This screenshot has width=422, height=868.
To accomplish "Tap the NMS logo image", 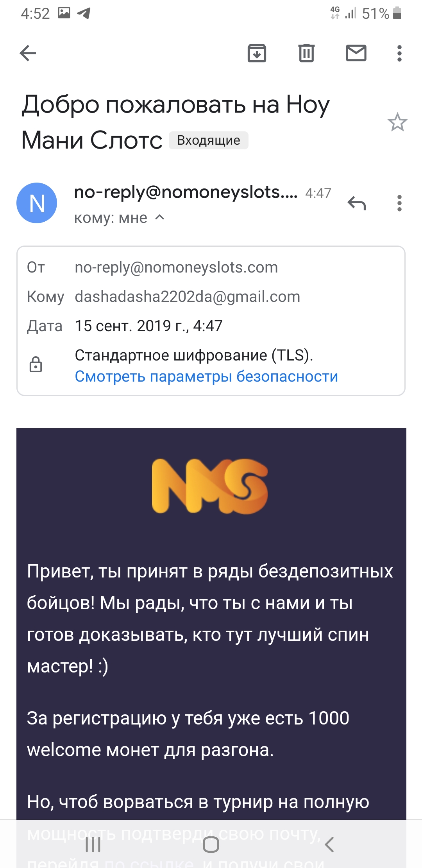I will pyautogui.click(x=210, y=486).
